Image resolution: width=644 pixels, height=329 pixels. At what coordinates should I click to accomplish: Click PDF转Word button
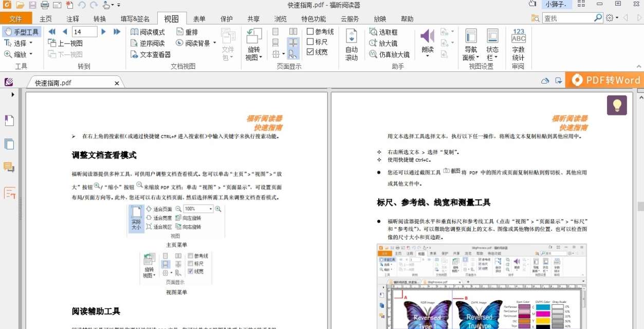[605, 80]
